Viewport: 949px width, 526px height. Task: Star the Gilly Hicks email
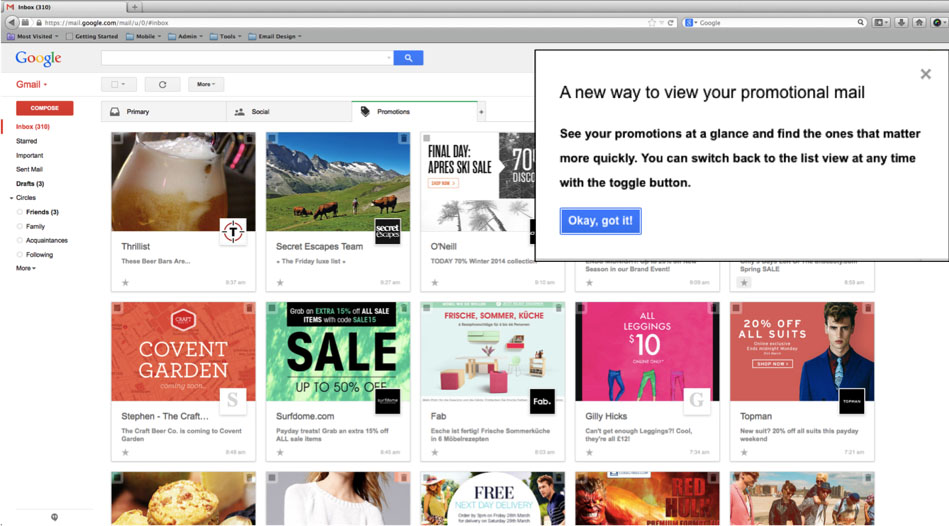coord(589,452)
